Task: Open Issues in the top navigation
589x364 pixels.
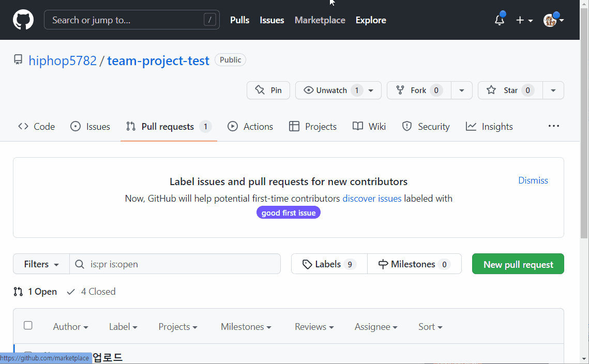Action: click(272, 20)
